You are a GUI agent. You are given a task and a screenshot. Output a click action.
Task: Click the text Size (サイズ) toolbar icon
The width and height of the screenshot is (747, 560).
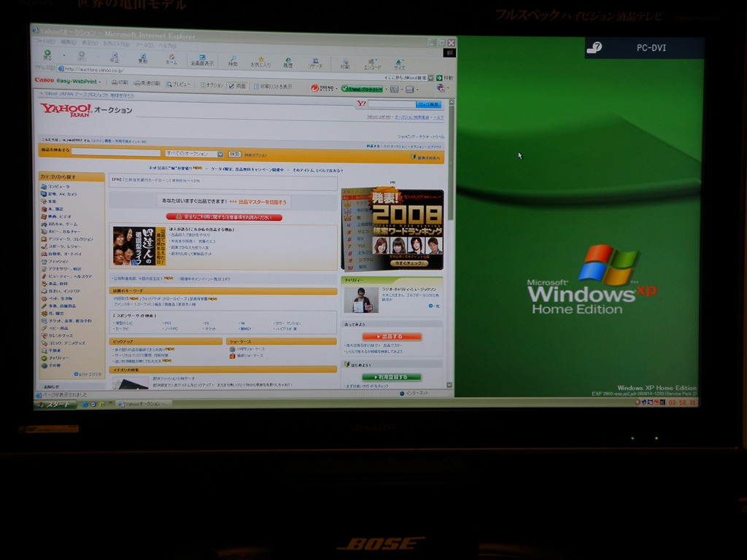click(399, 65)
